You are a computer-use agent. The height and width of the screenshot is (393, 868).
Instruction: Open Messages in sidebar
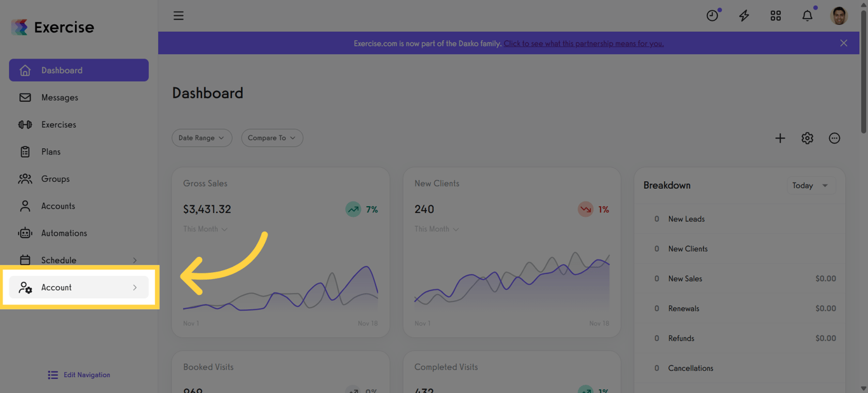tap(79, 97)
